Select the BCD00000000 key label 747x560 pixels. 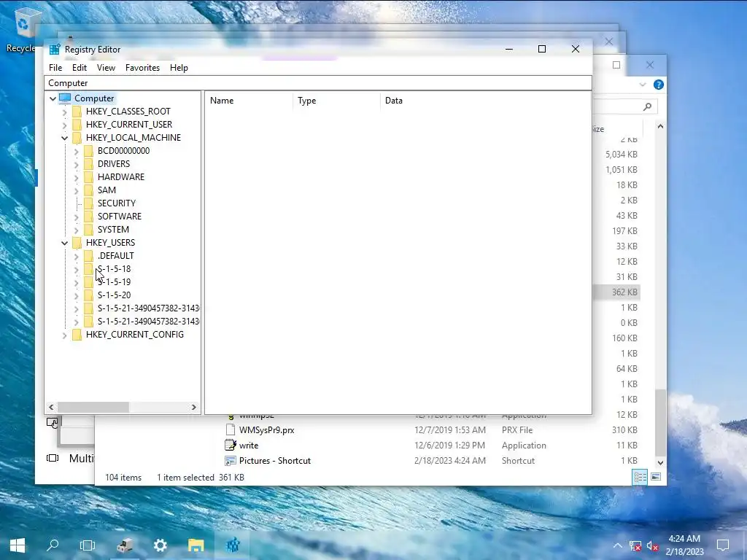[123, 150]
